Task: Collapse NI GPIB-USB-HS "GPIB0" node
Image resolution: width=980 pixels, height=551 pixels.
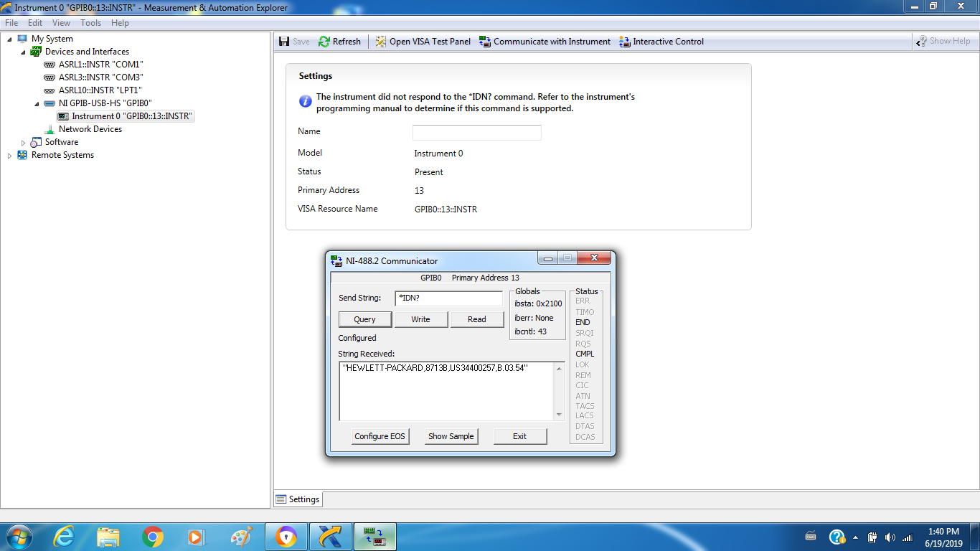Action: click(x=37, y=103)
